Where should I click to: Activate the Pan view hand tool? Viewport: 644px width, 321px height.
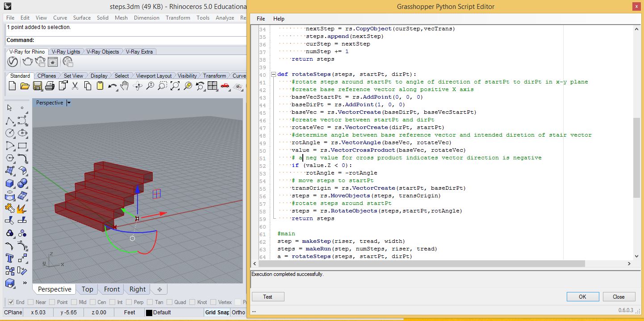(125, 86)
